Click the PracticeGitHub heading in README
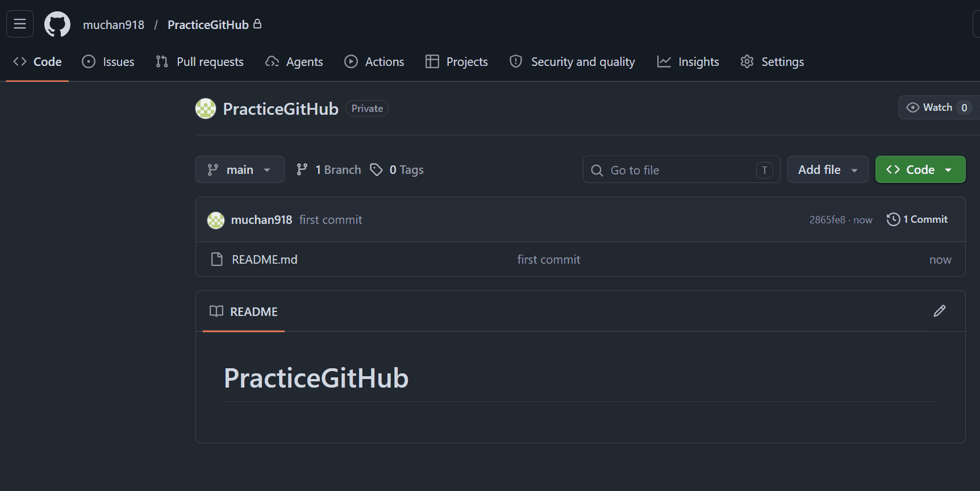Screen dimensions: 980x491 (x=316, y=378)
